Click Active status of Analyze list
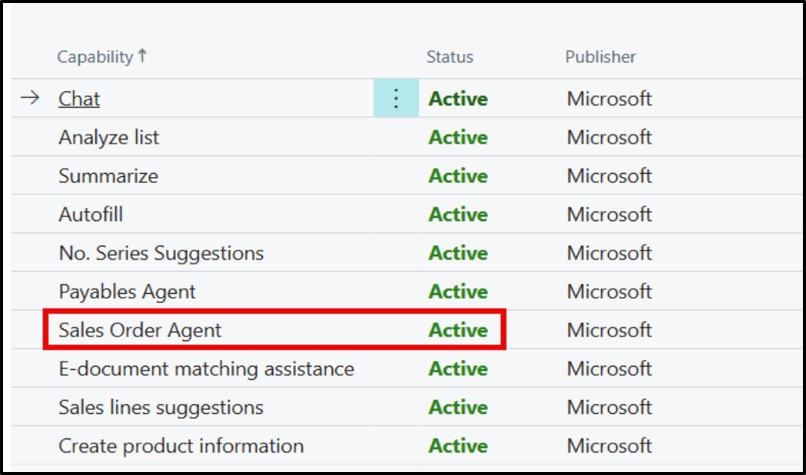The height and width of the screenshot is (475, 806). [x=458, y=137]
